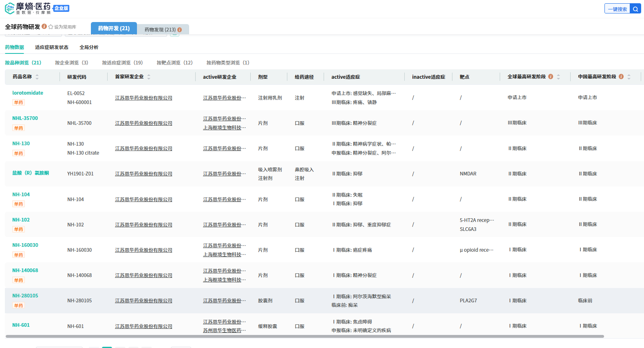Sort by 首家研发企业 column arrows
The image size is (644, 348).
pos(149,77)
